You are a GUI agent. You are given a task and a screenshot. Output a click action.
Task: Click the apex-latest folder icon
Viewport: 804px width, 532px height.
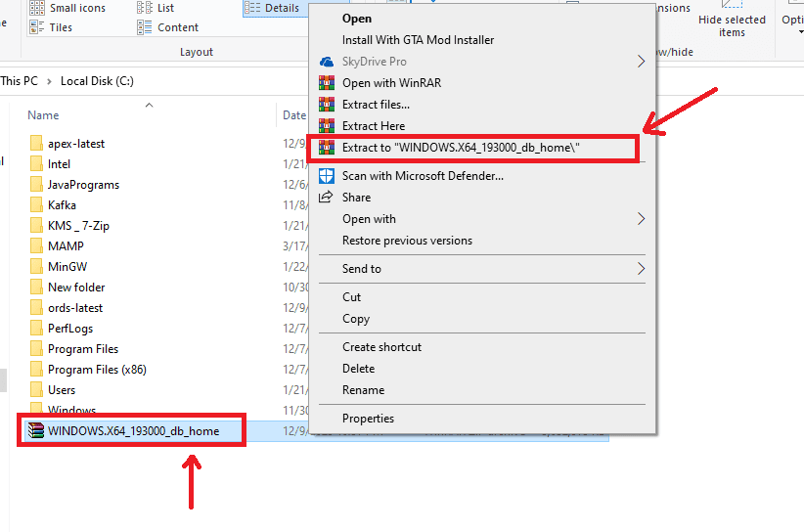pyautogui.click(x=36, y=144)
